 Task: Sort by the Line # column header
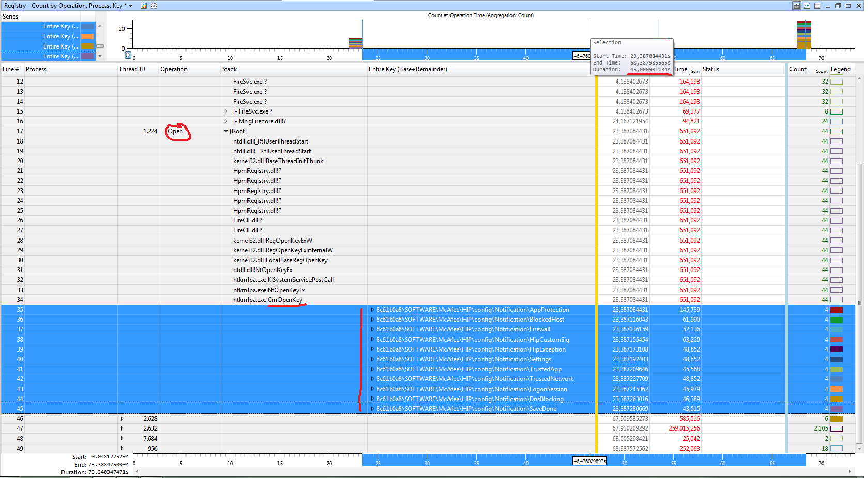point(11,69)
